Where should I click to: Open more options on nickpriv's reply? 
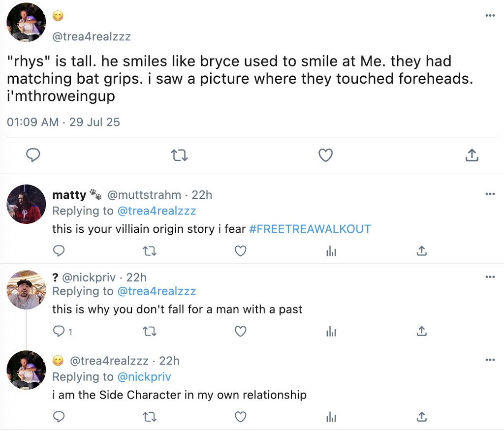point(489,277)
